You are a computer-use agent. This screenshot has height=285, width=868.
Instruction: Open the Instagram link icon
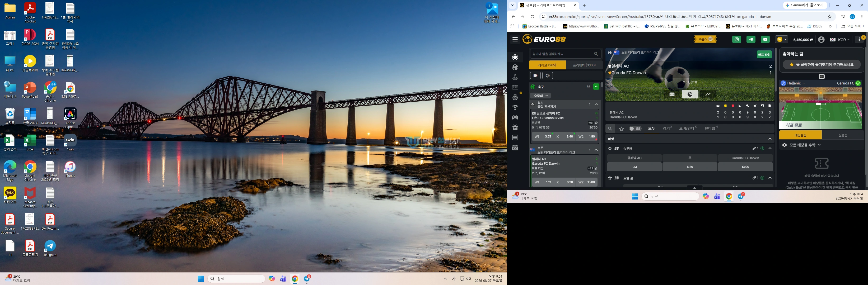[737, 39]
